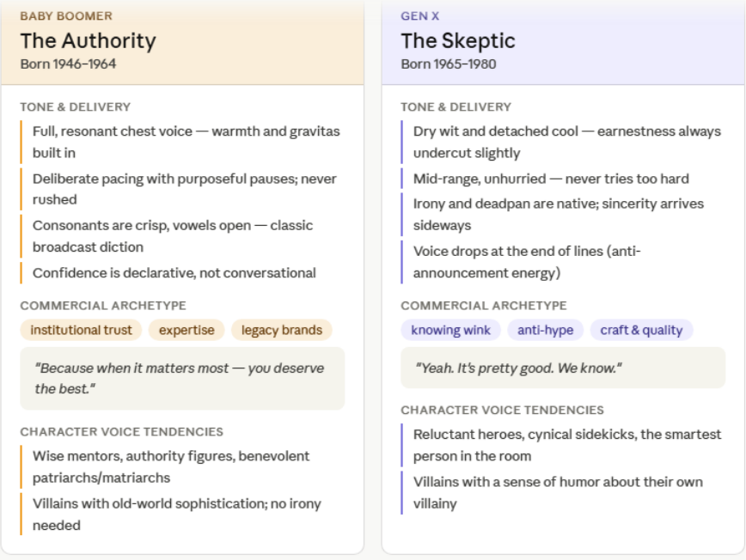Select the 'craft & quality' tag
Viewport: 746px width, 560px height.
click(641, 330)
